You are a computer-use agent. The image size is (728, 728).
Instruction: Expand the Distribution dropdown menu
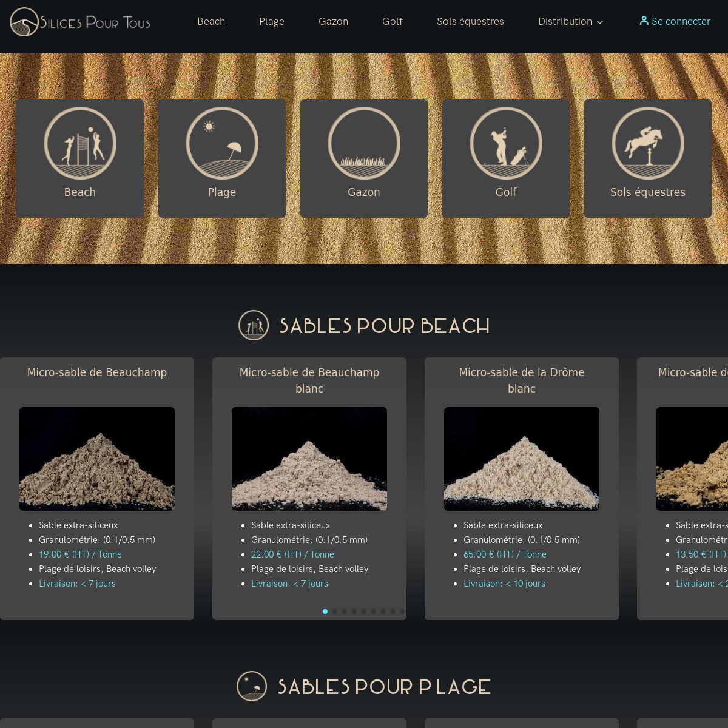[571, 21]
